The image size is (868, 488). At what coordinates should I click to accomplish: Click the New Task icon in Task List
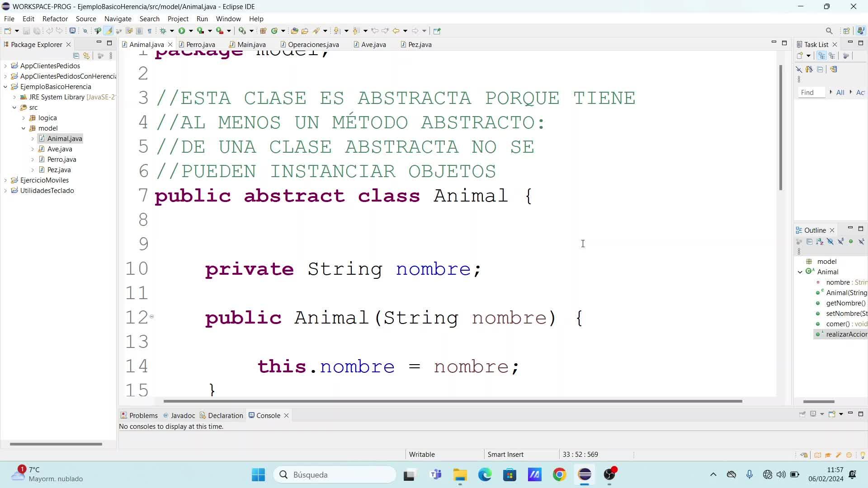pos(800,56)
